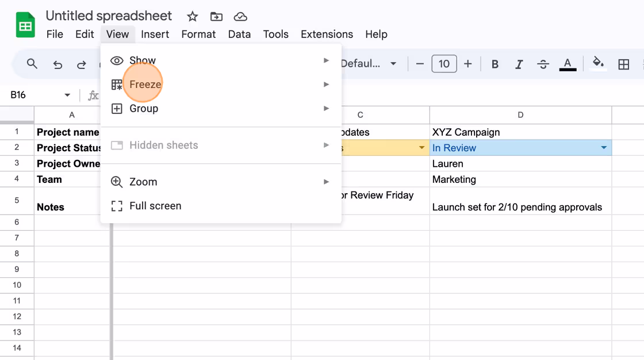This screenshot has width=644, height=360.
Task: Open the Data menu
Action: click(x=239, y=34)
